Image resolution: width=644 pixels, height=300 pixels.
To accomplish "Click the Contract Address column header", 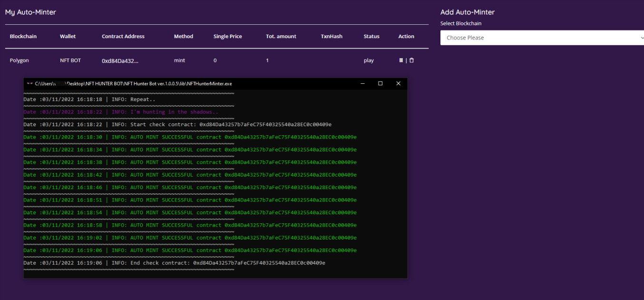I will (123, 36).
